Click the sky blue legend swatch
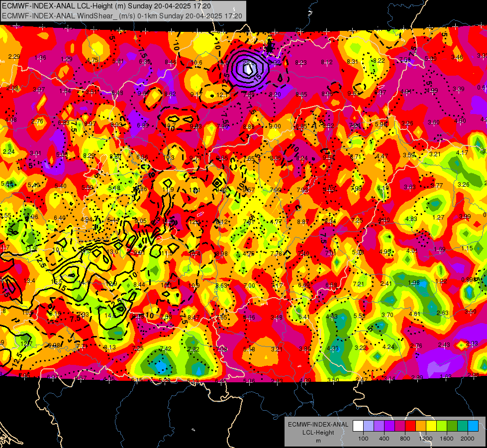The height and width of the screenshot is (448, 487). coord(473,426)
